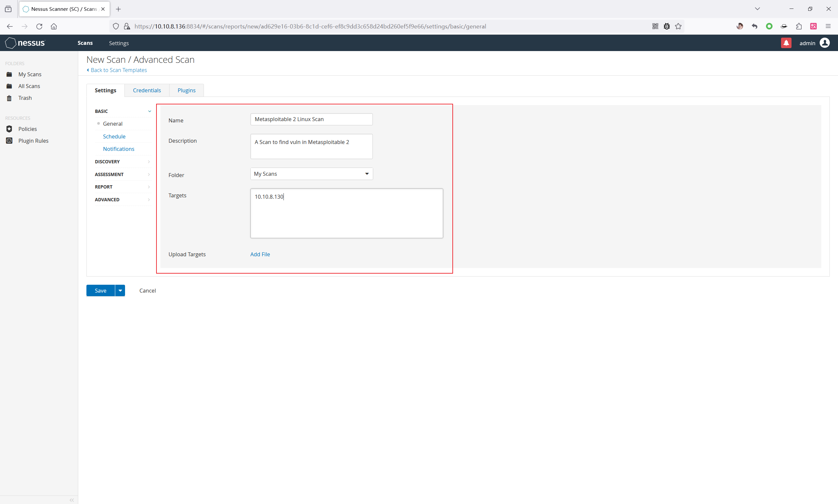838x504 pixels.
Task: Collapse the BASIC settings section
Action: [x=123, y=111]
